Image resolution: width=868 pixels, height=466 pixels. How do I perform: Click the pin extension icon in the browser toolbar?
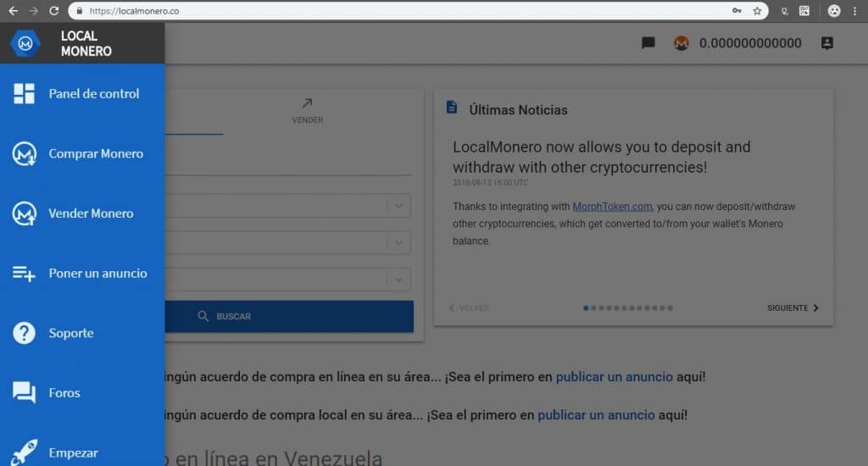click(784, 11)
